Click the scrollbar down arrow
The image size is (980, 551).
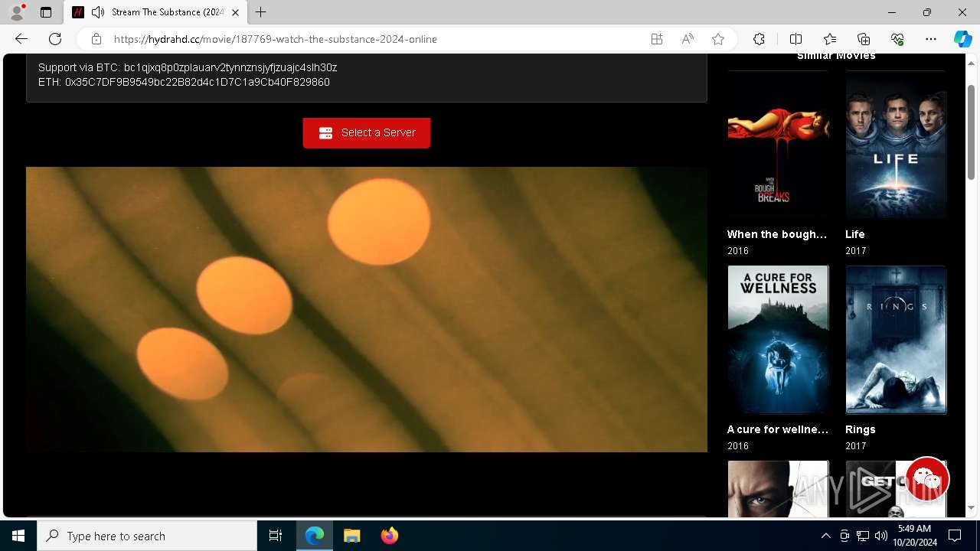click(971, 507)
